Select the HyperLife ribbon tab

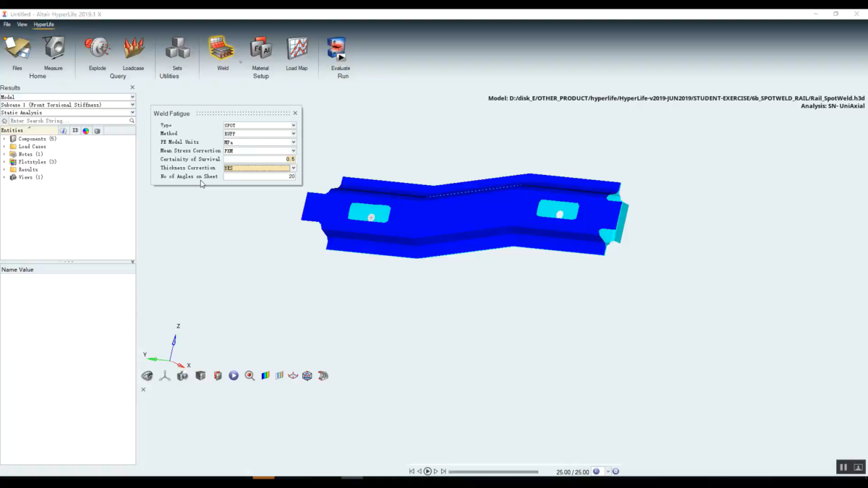pyautogui.click(x=44, y=25)
